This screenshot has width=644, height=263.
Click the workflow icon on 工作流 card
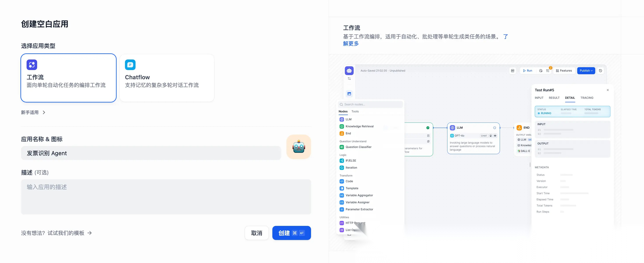[x=32, y=65]
